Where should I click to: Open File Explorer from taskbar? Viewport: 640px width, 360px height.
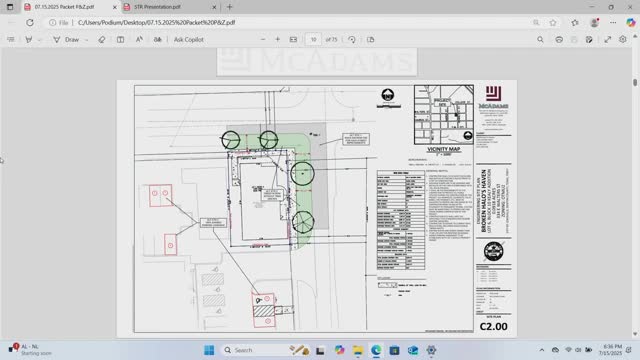358,350
